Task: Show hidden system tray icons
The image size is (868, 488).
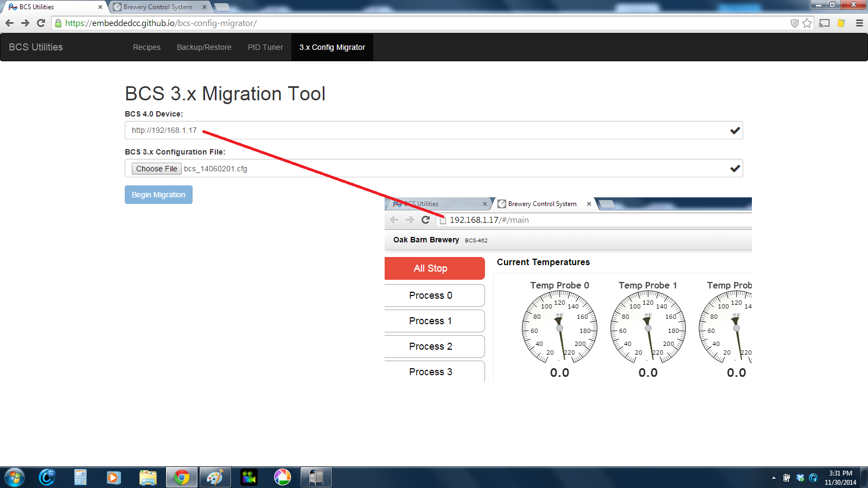Action: pyautogui.click(x=774, y=478)
